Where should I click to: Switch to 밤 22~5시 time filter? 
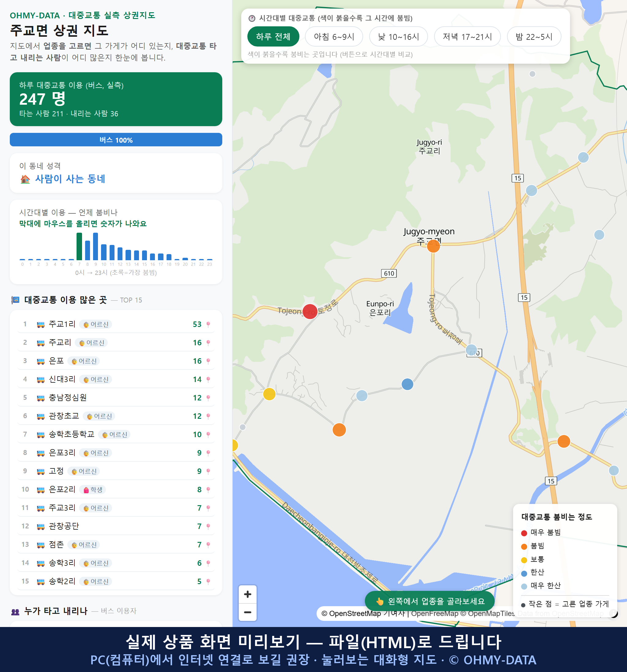tap(534, 36)
